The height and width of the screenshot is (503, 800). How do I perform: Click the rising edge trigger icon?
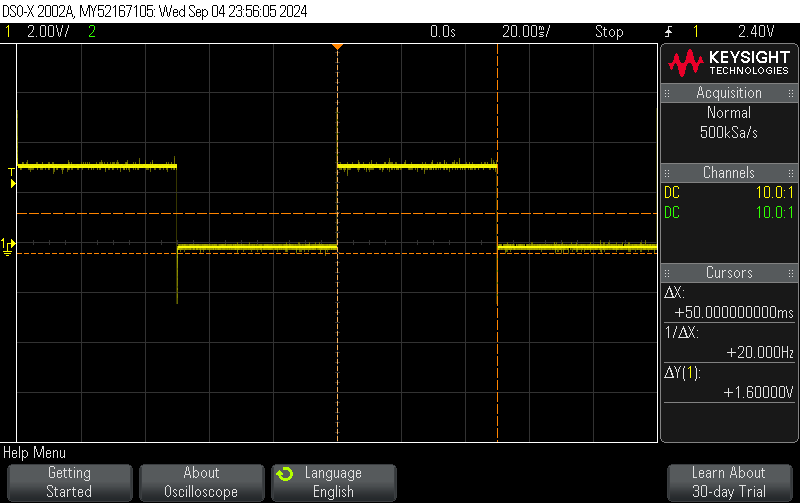click(668, 32)
